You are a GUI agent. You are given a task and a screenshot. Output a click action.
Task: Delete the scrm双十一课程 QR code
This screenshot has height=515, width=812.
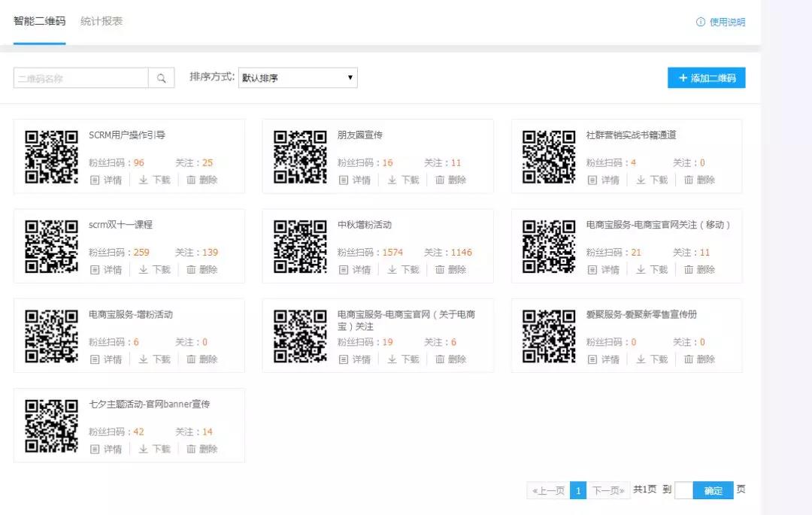click(202, 269)
